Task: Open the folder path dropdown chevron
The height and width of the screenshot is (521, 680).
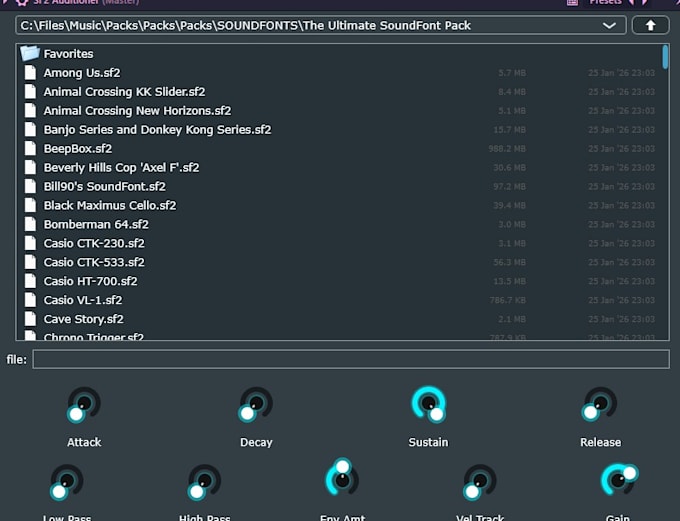Action: (x=609, y=26)
